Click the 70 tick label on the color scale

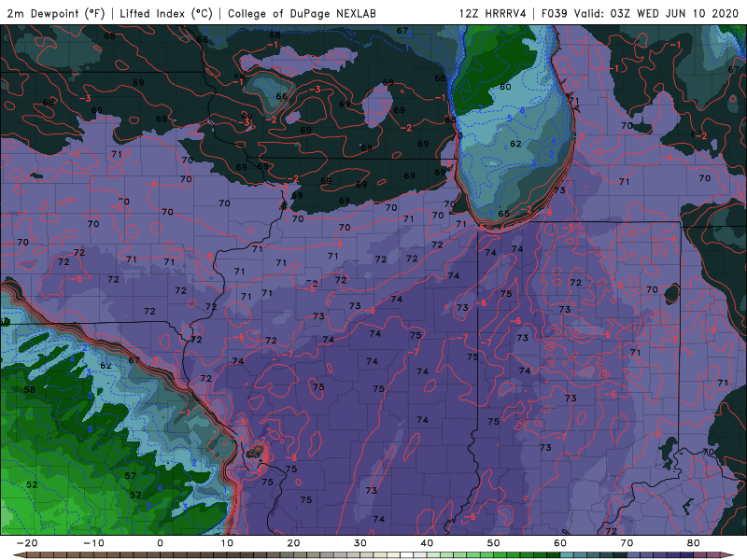[x=627, y=543]
